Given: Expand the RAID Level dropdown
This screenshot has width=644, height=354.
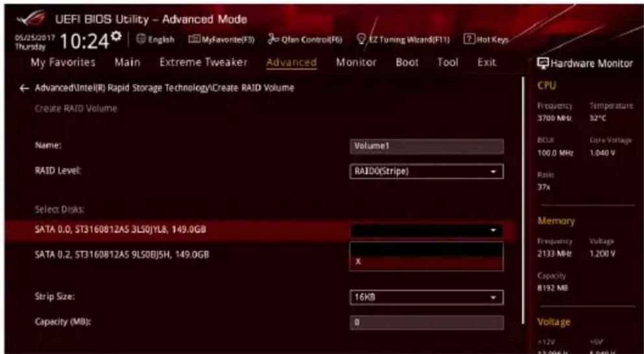Looking at the screenshot, I should [427, 171].
